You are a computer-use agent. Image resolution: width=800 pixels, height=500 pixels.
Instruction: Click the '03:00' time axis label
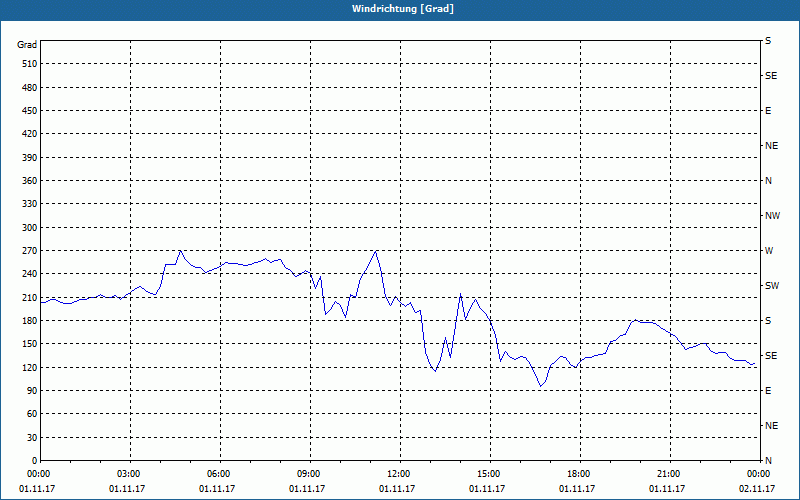(131, 474)
